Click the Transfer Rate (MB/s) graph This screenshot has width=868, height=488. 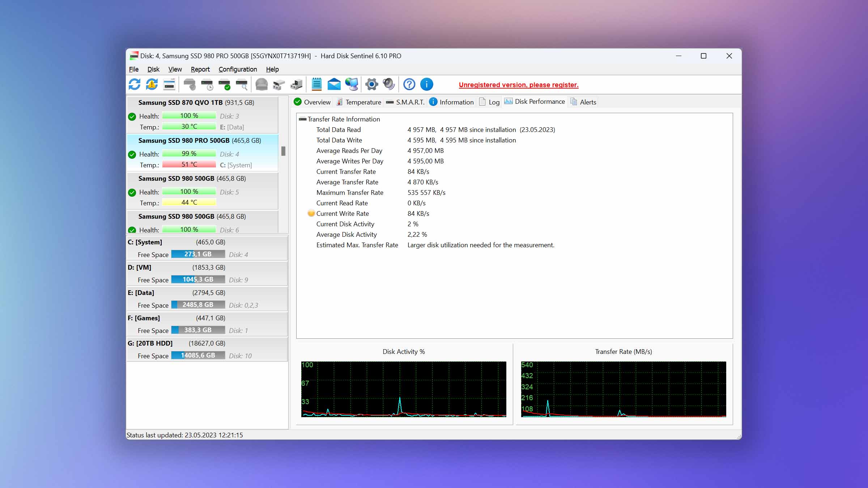click(x=624, y=389)
